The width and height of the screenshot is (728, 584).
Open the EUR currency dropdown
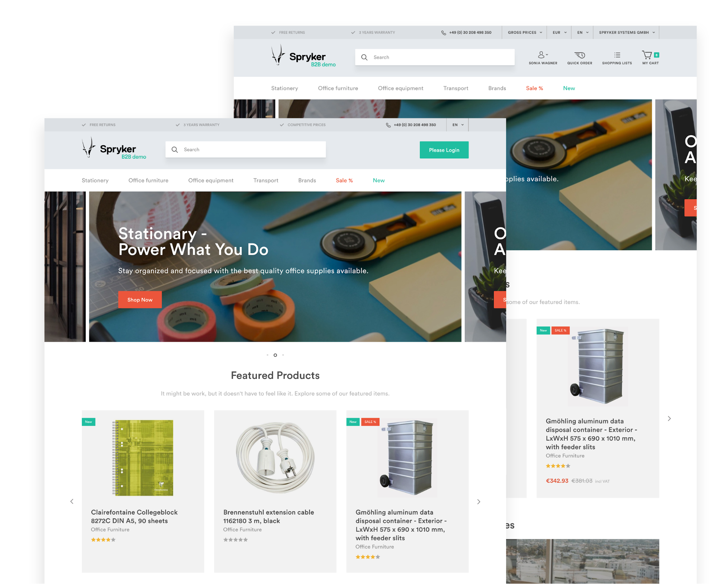(559, 32)
